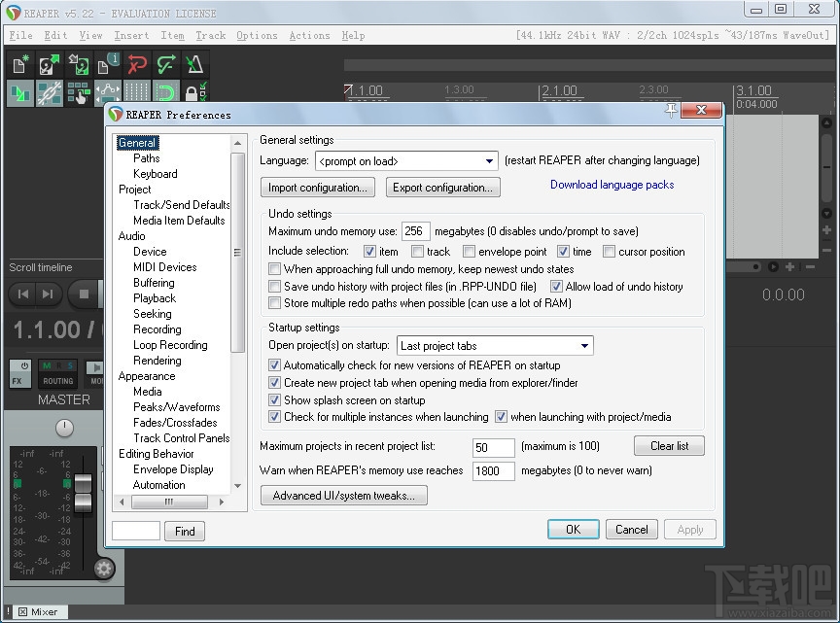
Task: Open Advanced UI/system tweaks
Action: pos(344,496)
